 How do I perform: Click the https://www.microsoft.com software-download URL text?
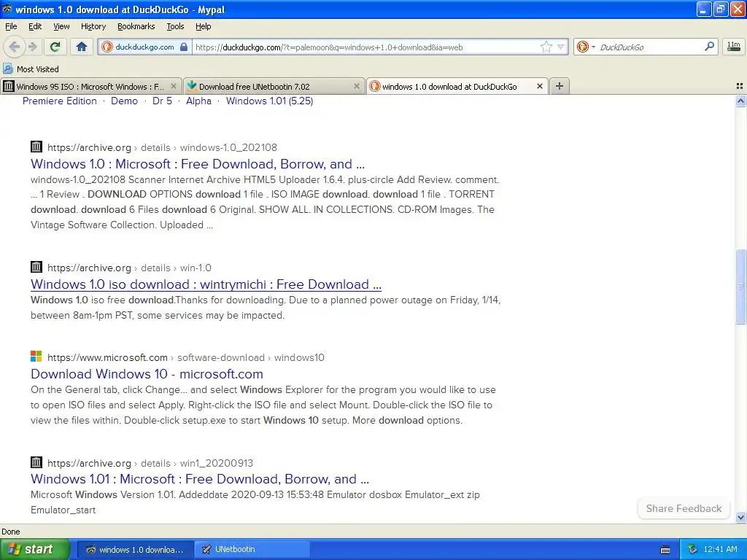tap(186, 357)
